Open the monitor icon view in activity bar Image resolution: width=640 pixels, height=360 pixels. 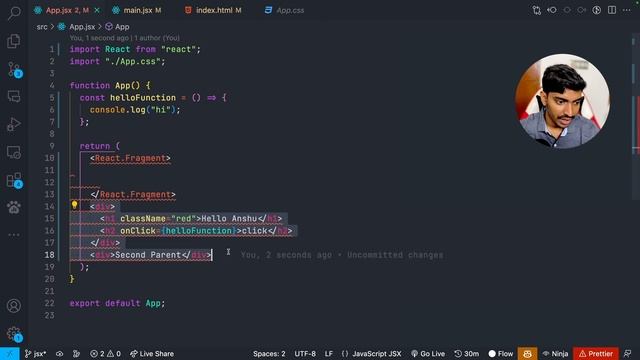(14, 152)
